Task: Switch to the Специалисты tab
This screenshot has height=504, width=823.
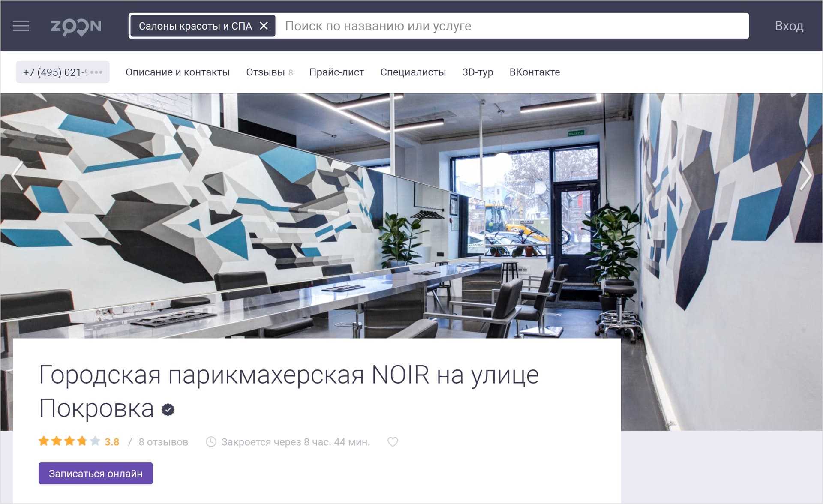Action: pos(413,72)
